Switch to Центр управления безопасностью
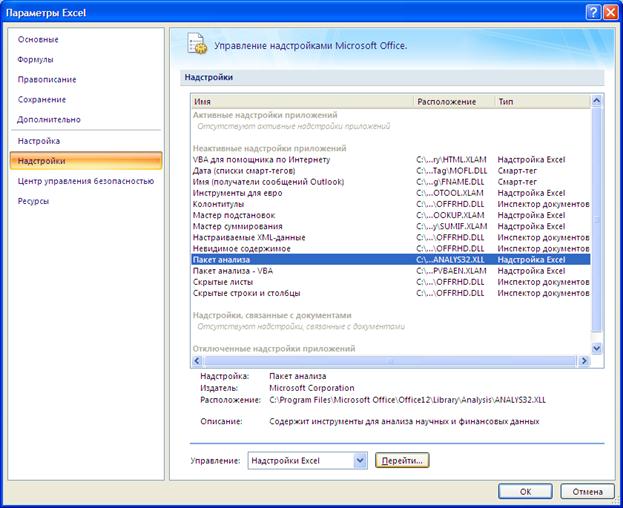This screenshot has width=623, height=508. point(86,181)
